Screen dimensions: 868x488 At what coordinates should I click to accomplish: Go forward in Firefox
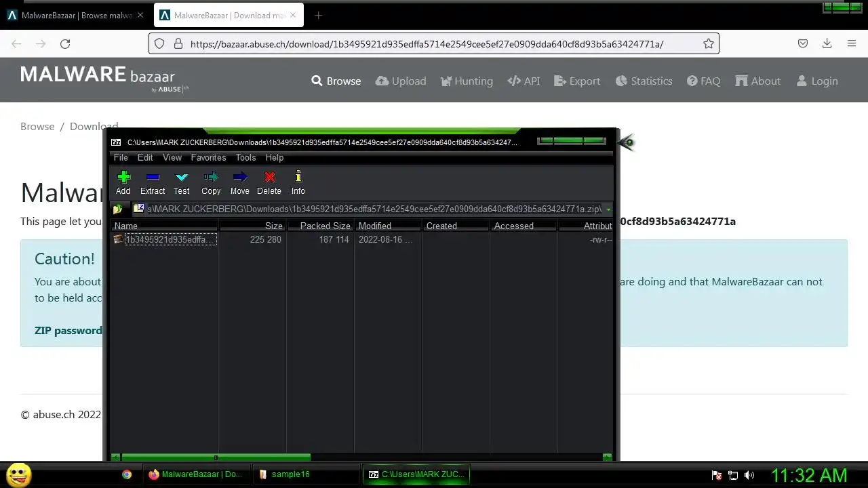coord(41,44)
